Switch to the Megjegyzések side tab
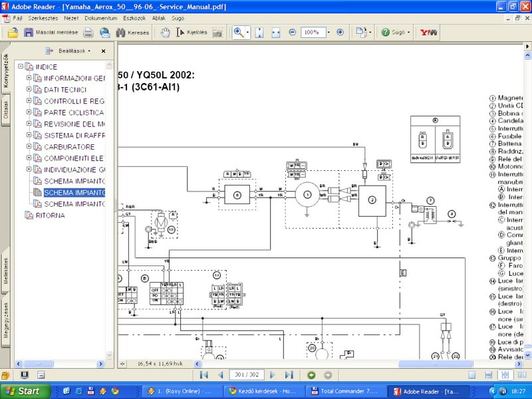Screen dimensions: 532x399 [5, 321]
